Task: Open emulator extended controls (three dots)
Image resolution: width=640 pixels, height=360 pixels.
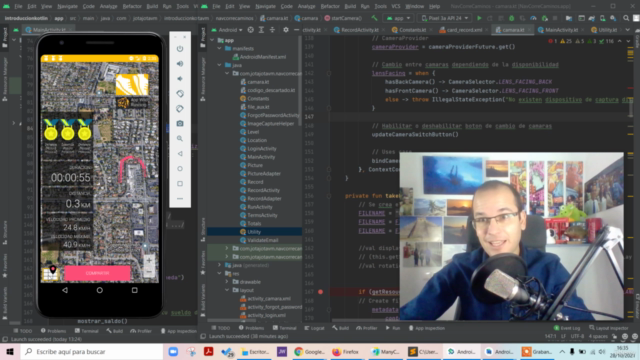Action: [180, 199]
